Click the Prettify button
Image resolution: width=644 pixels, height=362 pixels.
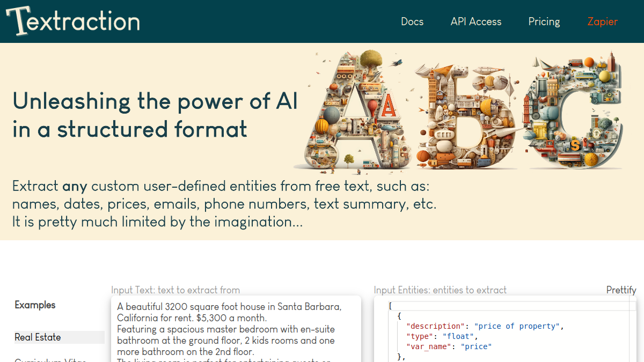point(621,290)
